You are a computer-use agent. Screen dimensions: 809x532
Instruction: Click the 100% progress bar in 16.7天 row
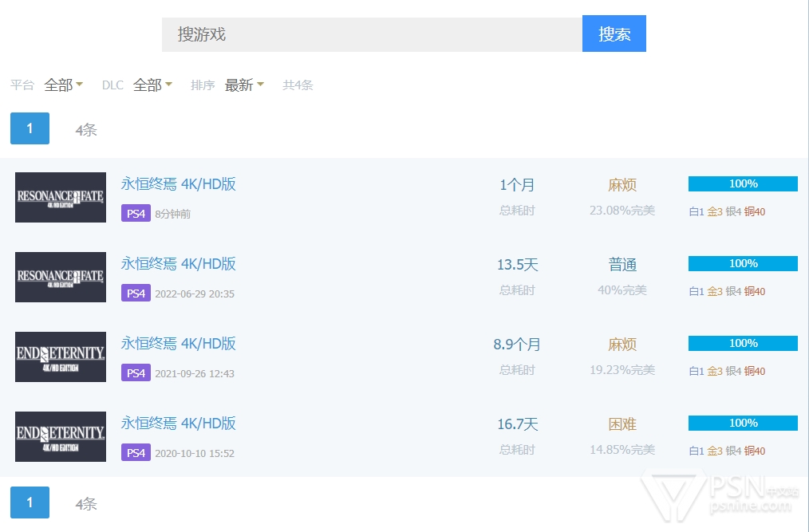(x=743, y=423)
